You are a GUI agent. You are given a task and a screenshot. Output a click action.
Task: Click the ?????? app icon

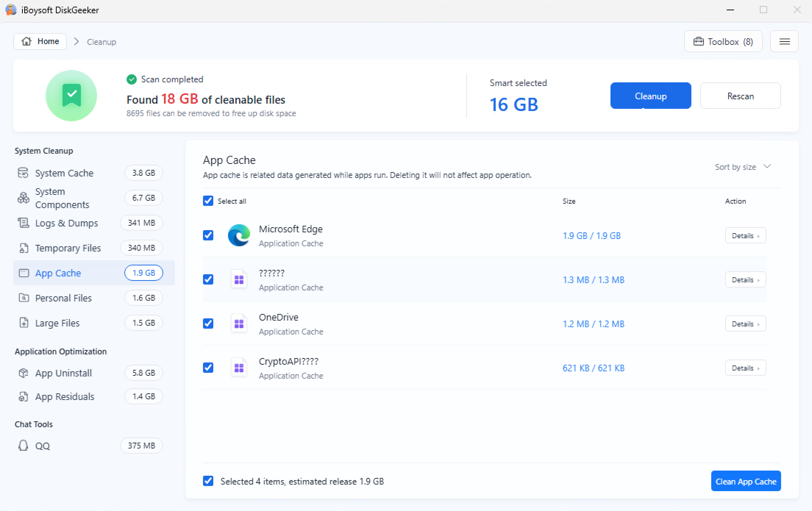[x=239, y=279]
